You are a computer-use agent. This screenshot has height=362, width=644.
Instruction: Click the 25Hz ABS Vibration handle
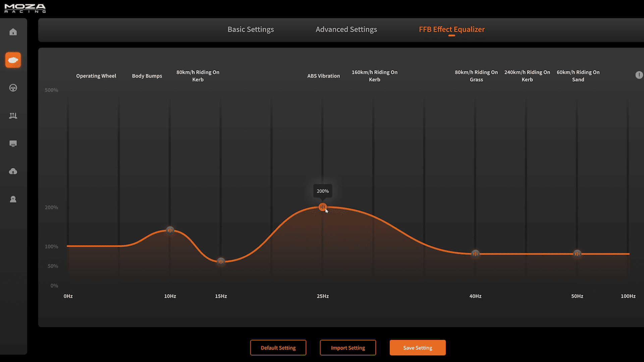pos(323,207)
